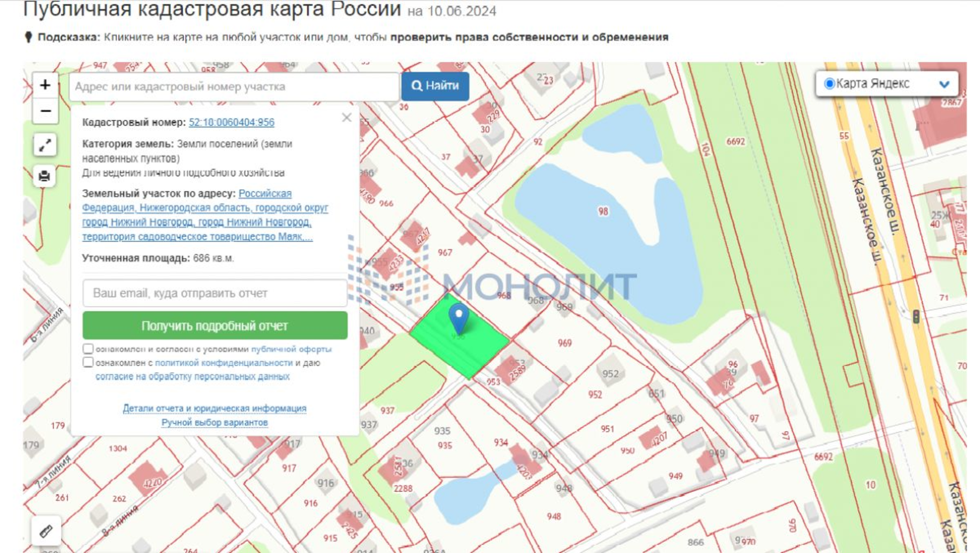Click parcel number 866 at map bottom
Screen dimensions: 980x553
point(695,542)
